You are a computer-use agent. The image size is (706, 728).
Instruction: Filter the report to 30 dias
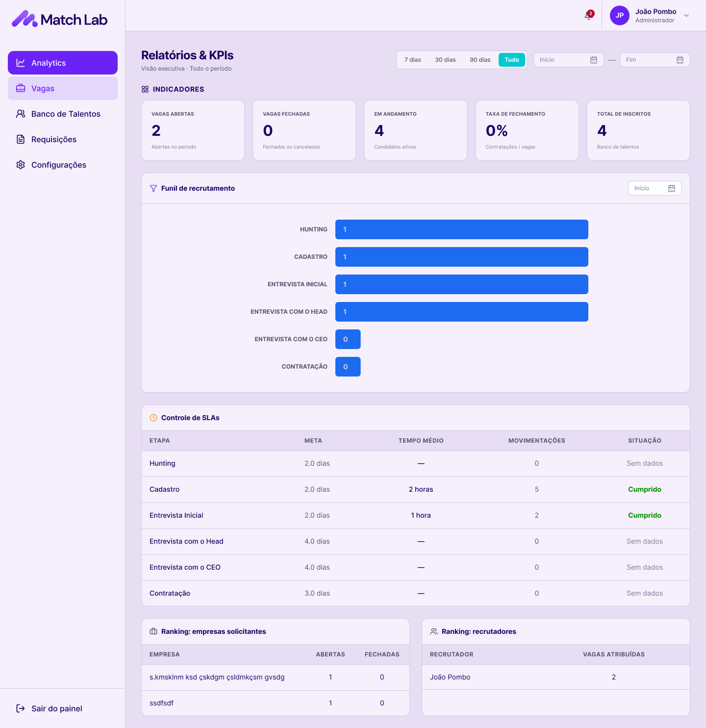(446, 60)
